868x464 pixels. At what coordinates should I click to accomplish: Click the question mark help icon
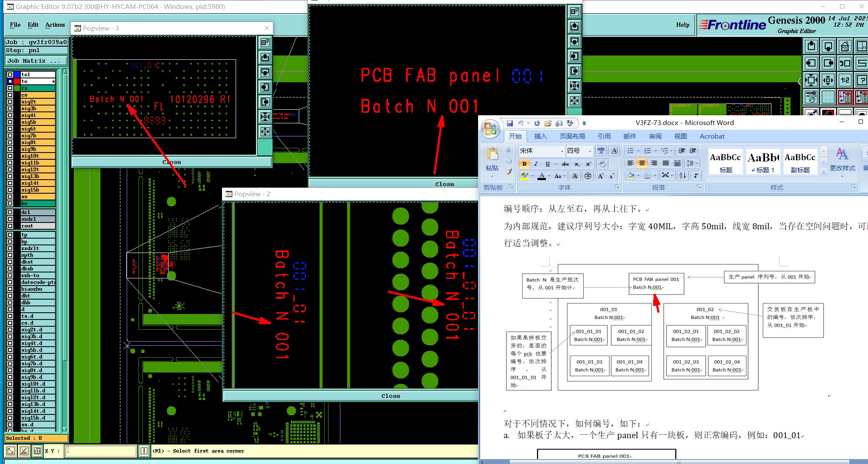[x=862, y=80]
